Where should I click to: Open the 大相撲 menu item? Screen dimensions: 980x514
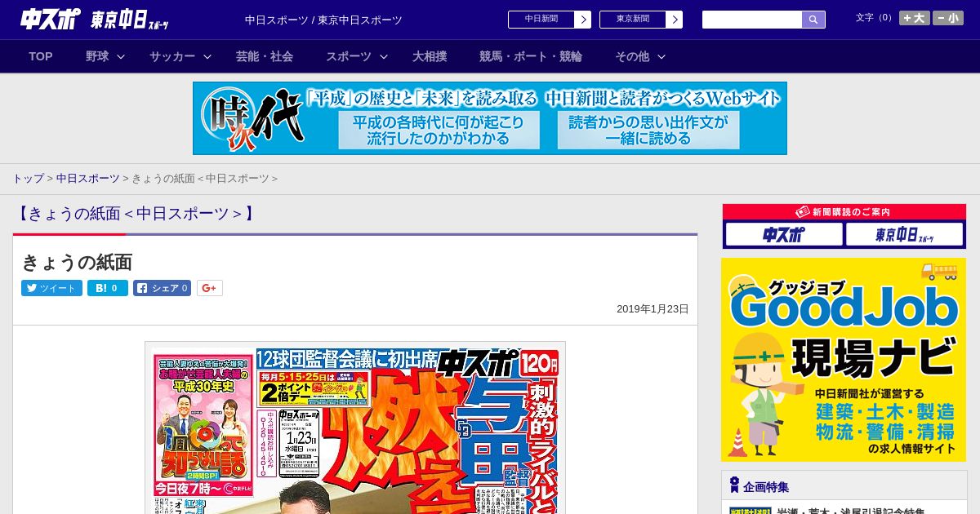pos(430,56)
